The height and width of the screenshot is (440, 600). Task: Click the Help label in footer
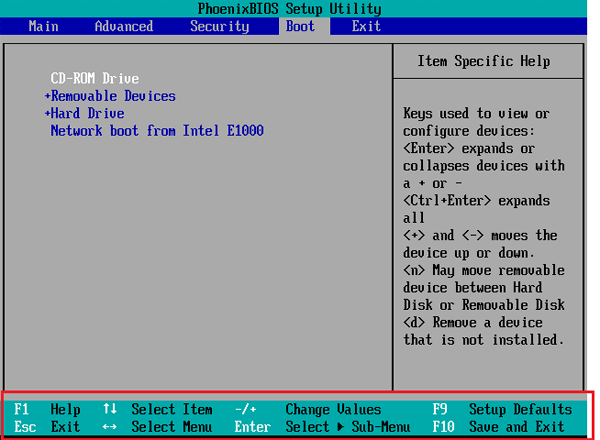click(x=65, y=409)
